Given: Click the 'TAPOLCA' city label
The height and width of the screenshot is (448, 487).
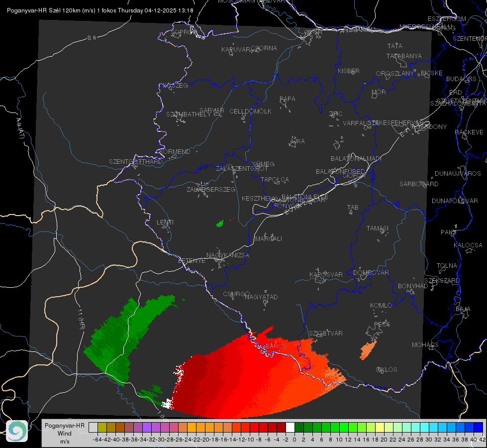Looking at the screenshot, I should coord(275,179).
